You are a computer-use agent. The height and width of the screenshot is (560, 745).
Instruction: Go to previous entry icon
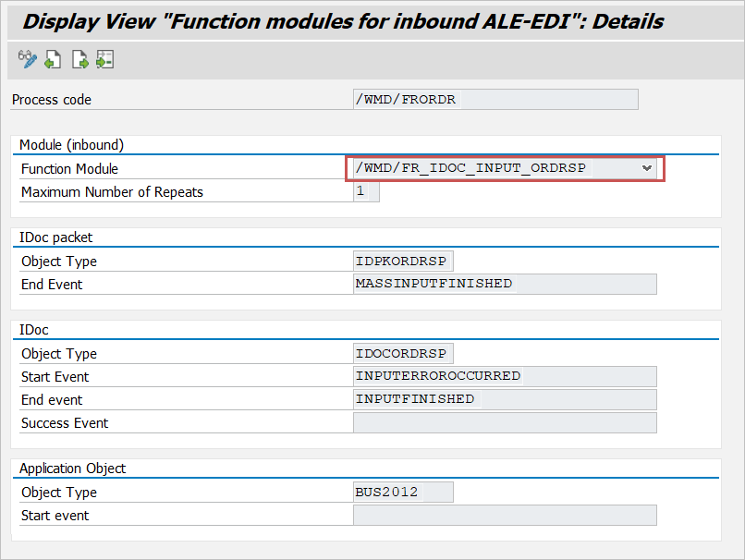pyautogui.click(x=54, y=60)
